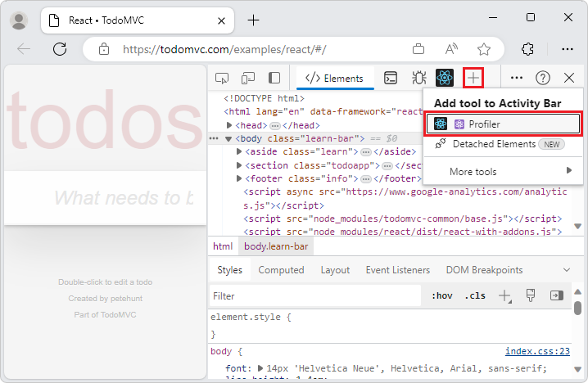This screenshot has width=588, height=383.
Task: Click the Inspect element picker icon
Action: 222,78
